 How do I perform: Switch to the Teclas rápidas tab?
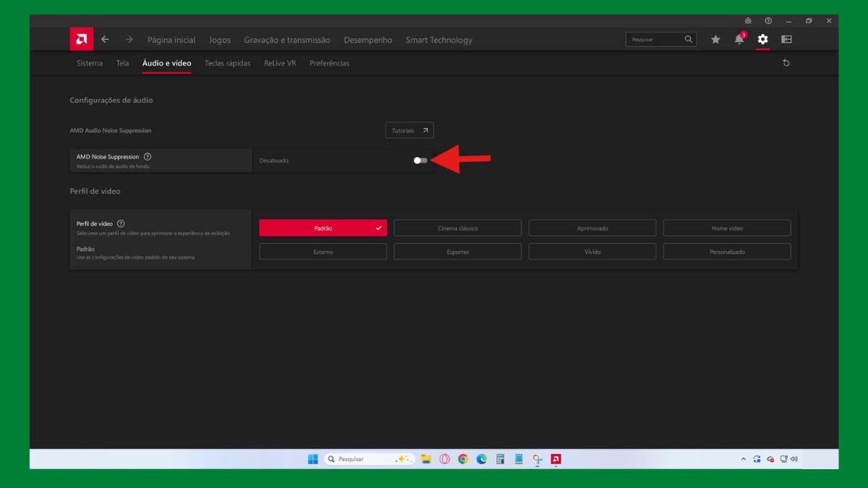point(226,63)
